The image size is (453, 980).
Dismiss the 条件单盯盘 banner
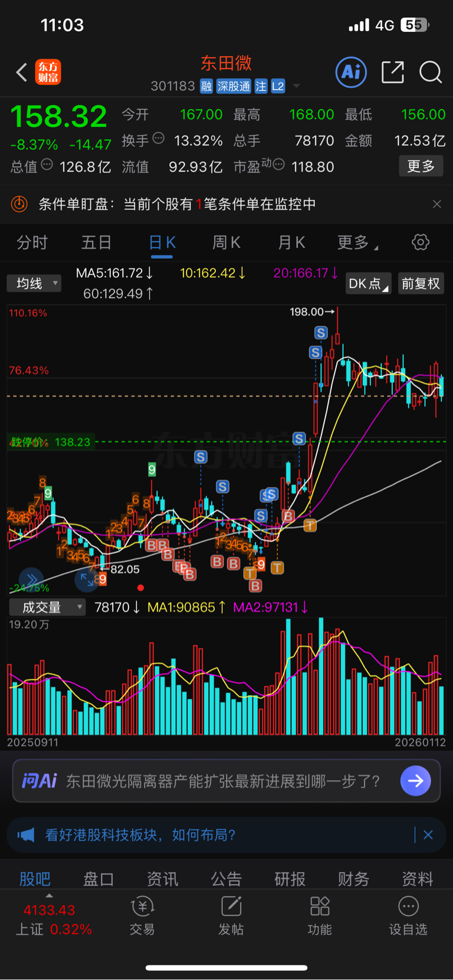[x=436, y=204]
